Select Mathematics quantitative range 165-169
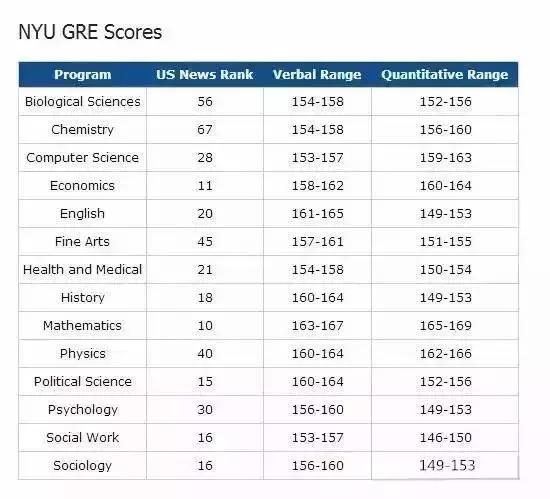Screen dimensions: 550x499 click(x=445, y=326)
